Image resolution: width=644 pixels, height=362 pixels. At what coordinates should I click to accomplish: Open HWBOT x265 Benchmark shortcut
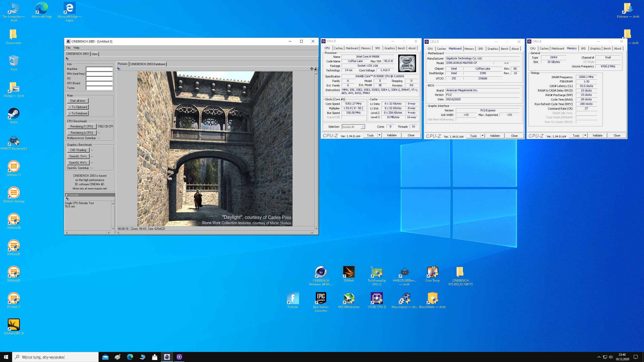coord(405,276)
